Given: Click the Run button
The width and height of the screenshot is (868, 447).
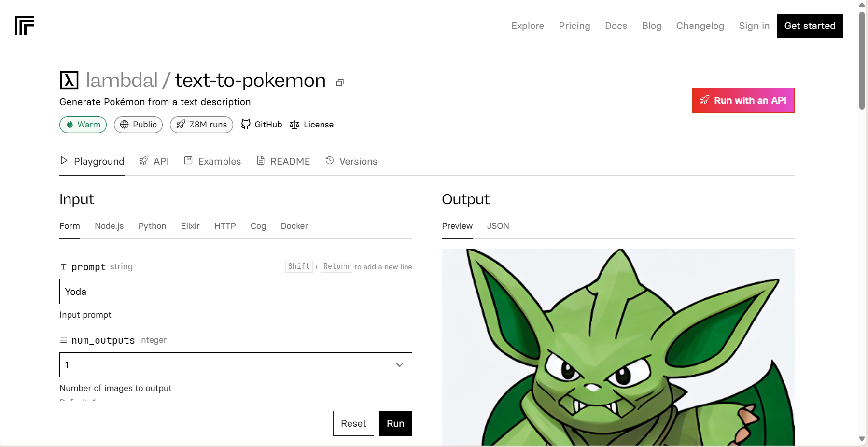Looking at the screenshot, I should (395, 423).
